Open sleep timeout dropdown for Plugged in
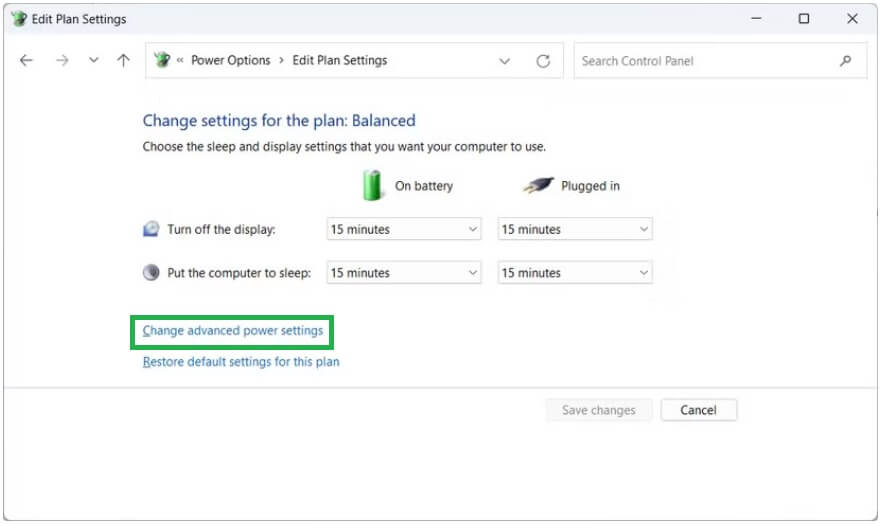 (x=575, y=273)
